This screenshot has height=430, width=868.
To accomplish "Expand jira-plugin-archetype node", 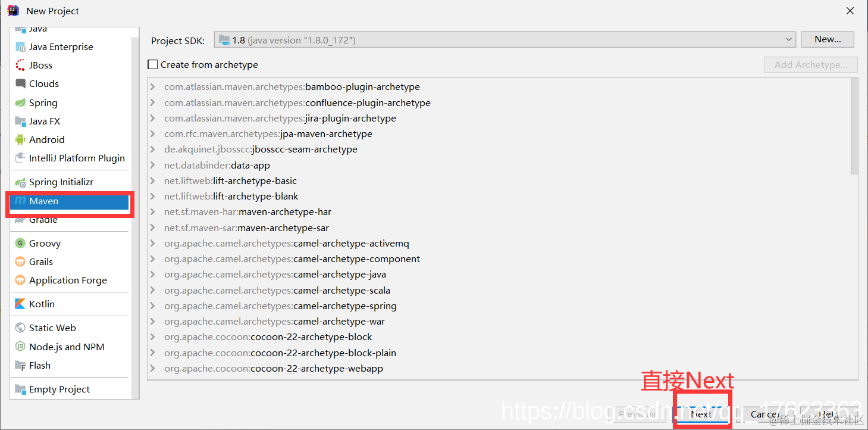I will [153, 119].
